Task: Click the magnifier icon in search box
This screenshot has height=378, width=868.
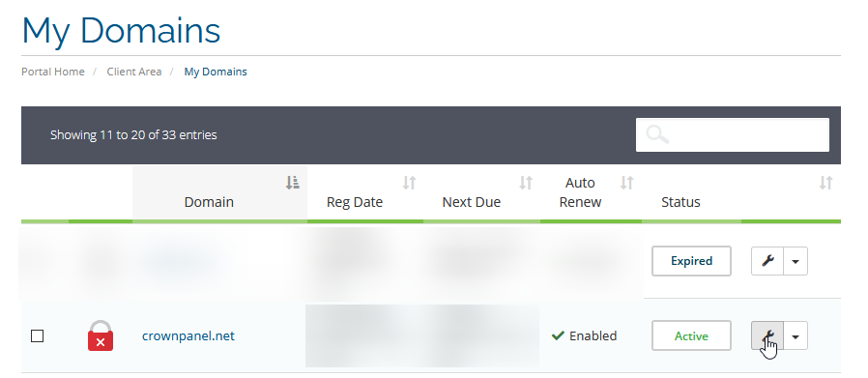Action: pos(657,134)
